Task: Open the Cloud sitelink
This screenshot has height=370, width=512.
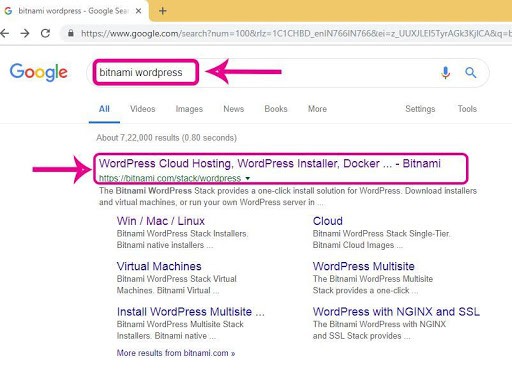Action: tap(328, 221)
